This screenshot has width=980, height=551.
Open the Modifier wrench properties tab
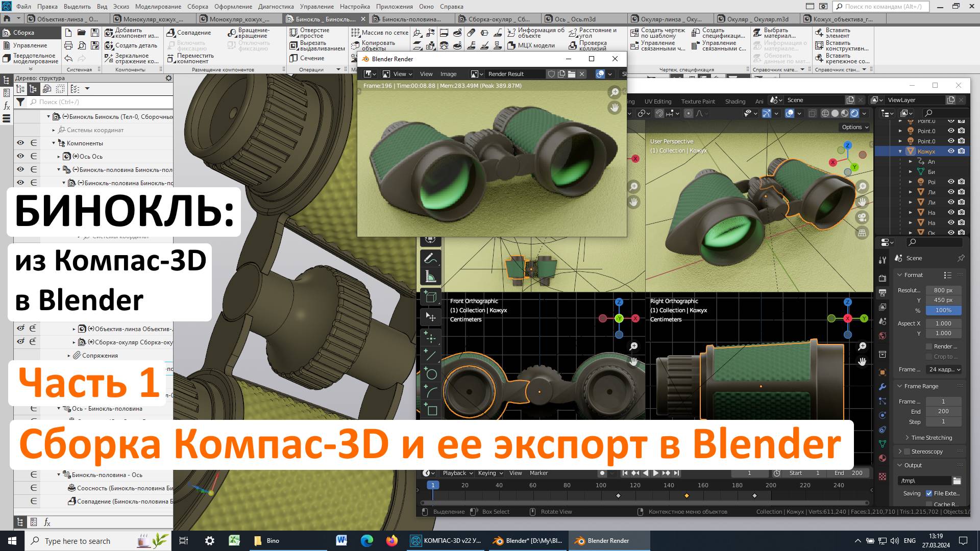(883, 387)
